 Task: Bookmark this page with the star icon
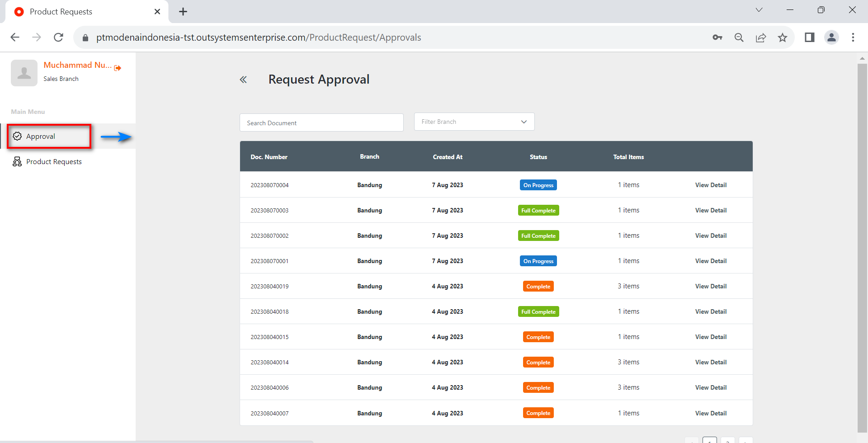(x=783, y=38)
